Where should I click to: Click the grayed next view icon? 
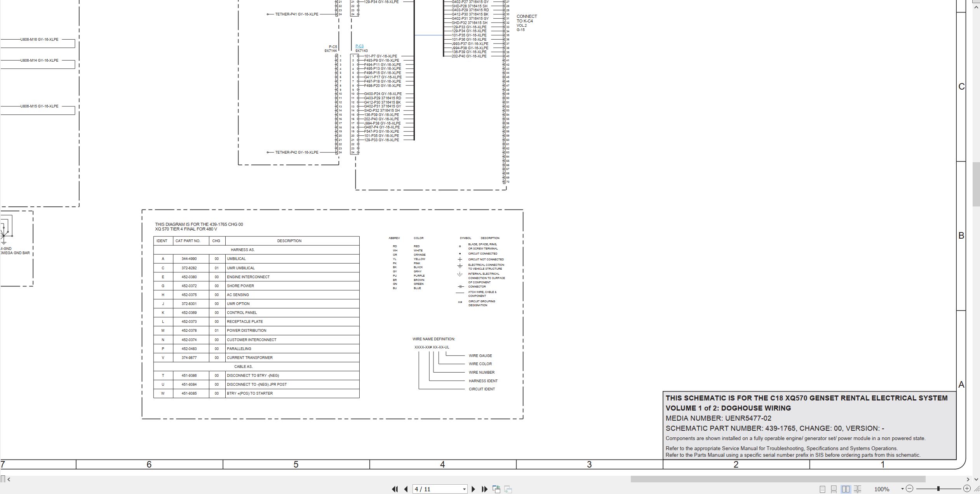(508, 489)
